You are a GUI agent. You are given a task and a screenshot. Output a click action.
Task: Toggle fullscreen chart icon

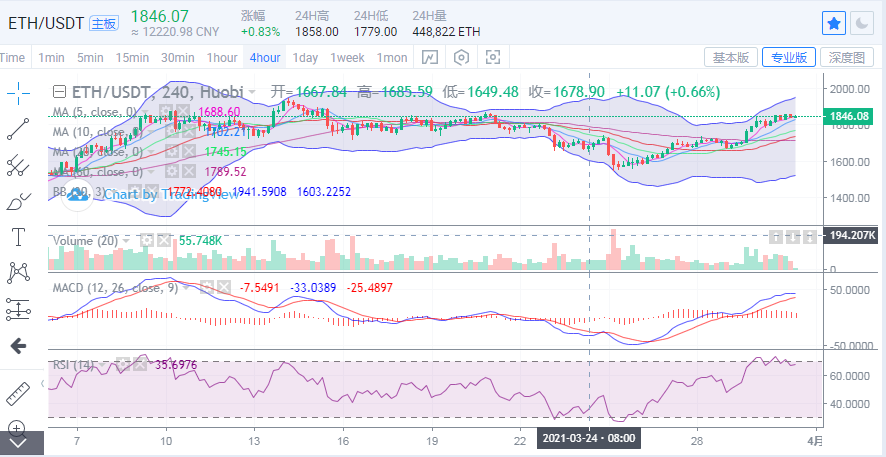click(x=493, y=57)
